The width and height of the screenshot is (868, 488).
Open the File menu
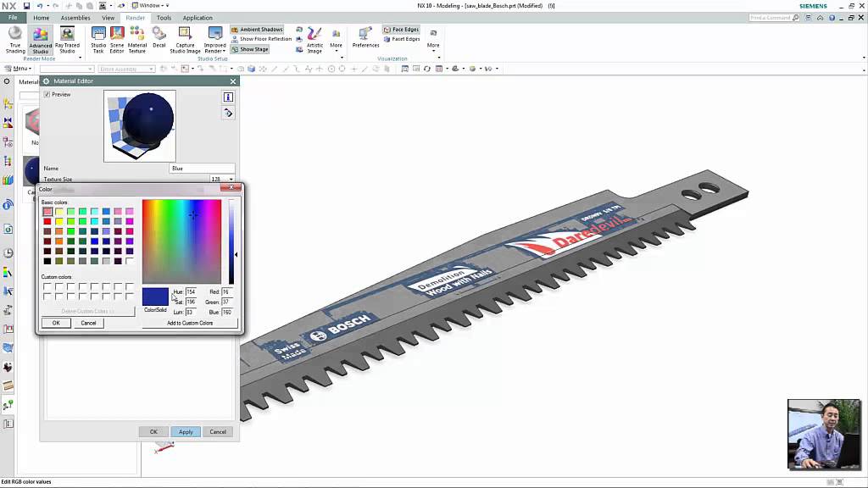click(13, 18)
